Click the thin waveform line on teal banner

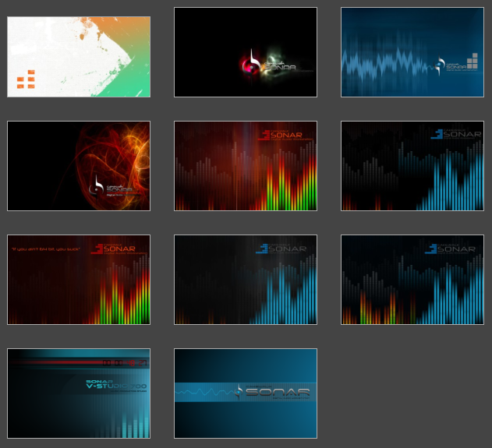(204, 393)
